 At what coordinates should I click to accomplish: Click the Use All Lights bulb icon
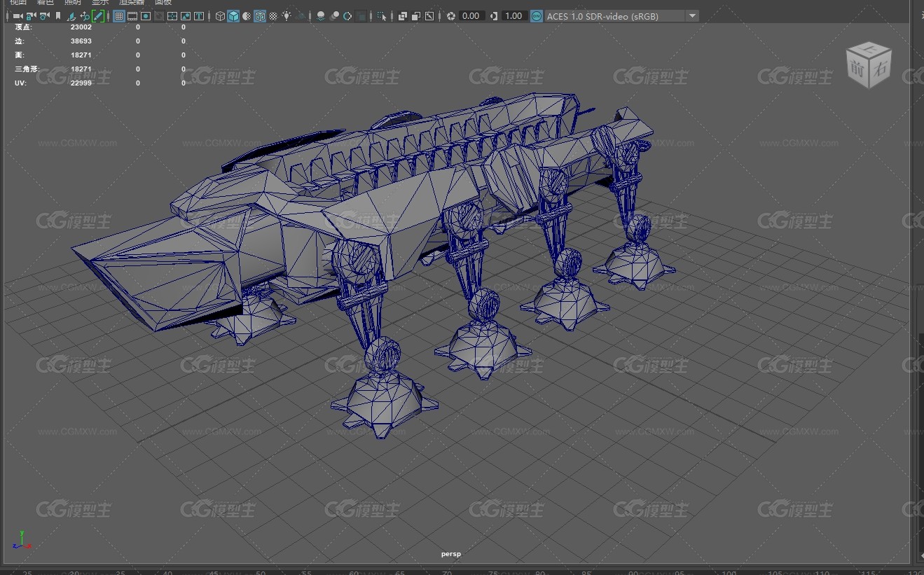click(x=287, y=15)
